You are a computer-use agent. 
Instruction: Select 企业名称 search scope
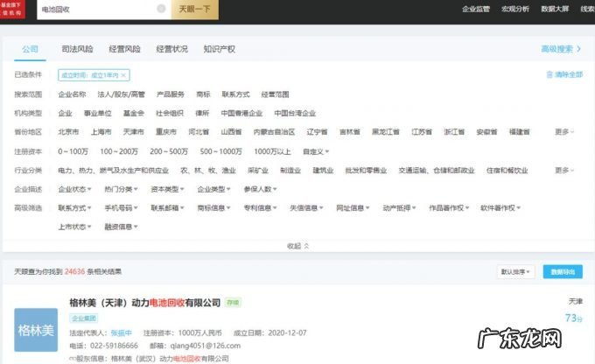[x=72, y=94]
